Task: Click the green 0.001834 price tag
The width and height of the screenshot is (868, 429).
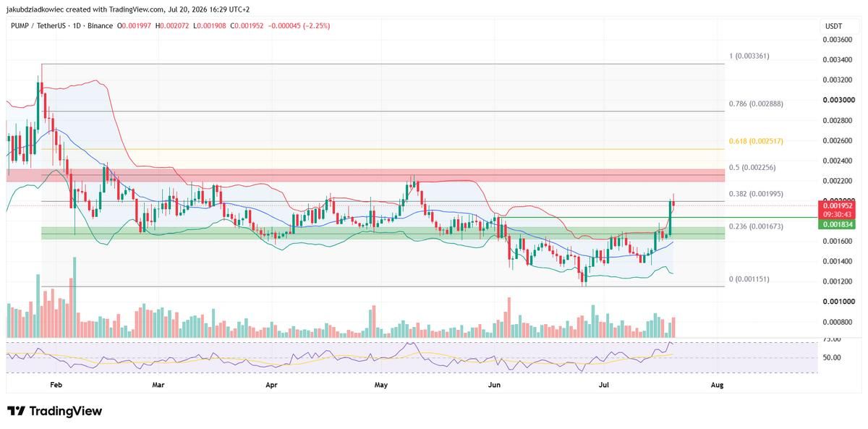Action: click(841, 225)
